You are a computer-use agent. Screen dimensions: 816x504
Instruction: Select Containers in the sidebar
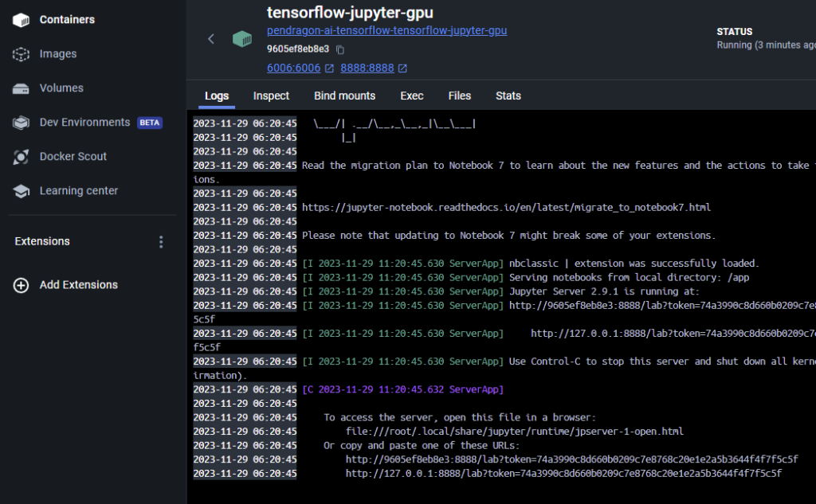(x=67, y=20)
